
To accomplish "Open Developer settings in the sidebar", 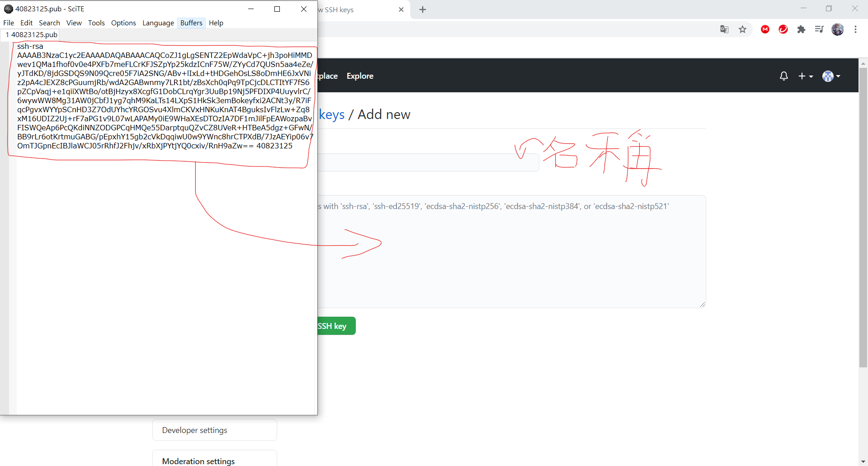I will [x=214, y=430].
